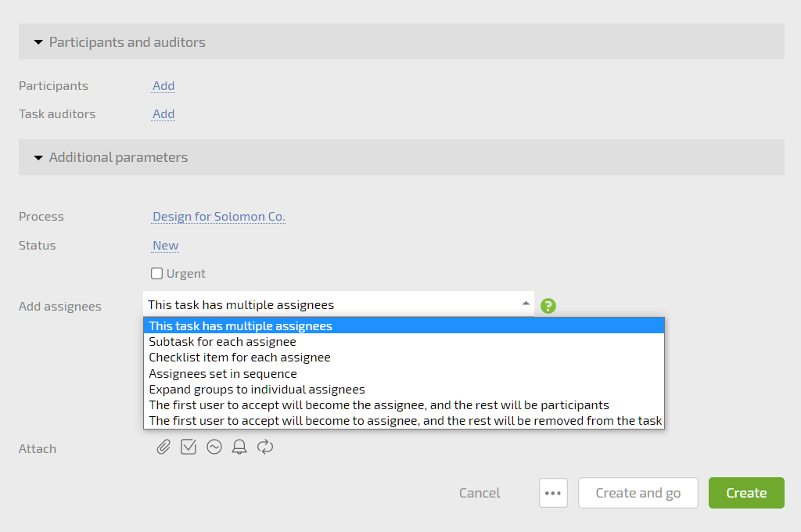Click the green Create button

coord(746,493)
